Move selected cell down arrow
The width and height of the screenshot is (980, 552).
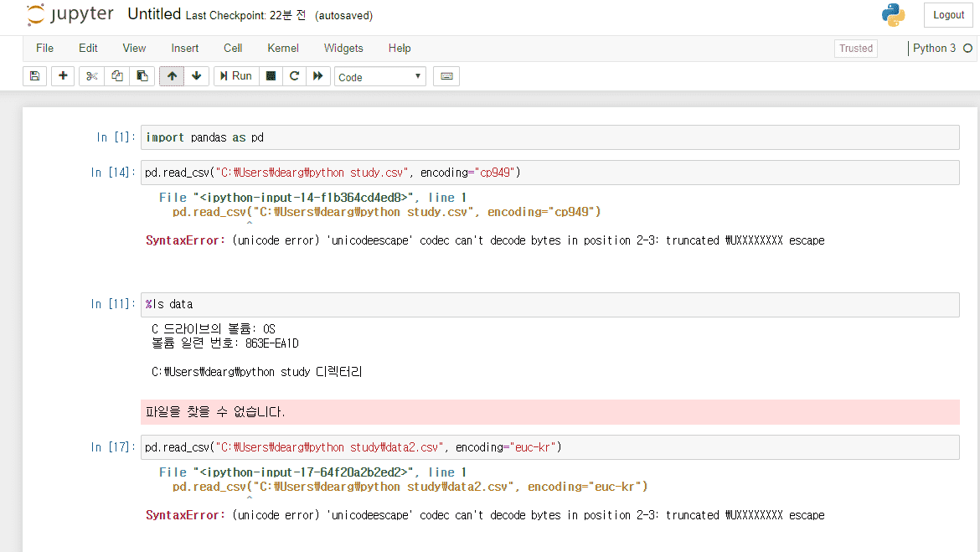point(196,76)
